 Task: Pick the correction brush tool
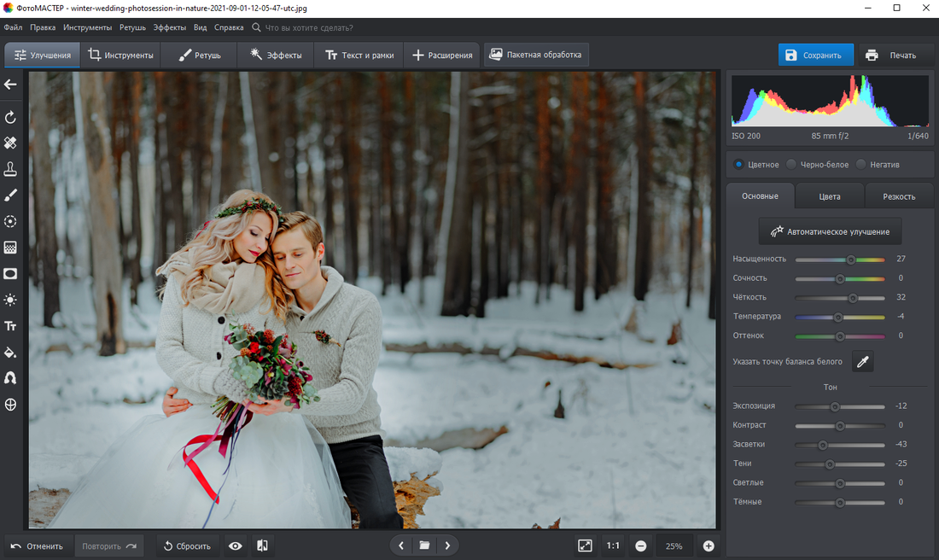click(x=11, y=195)
